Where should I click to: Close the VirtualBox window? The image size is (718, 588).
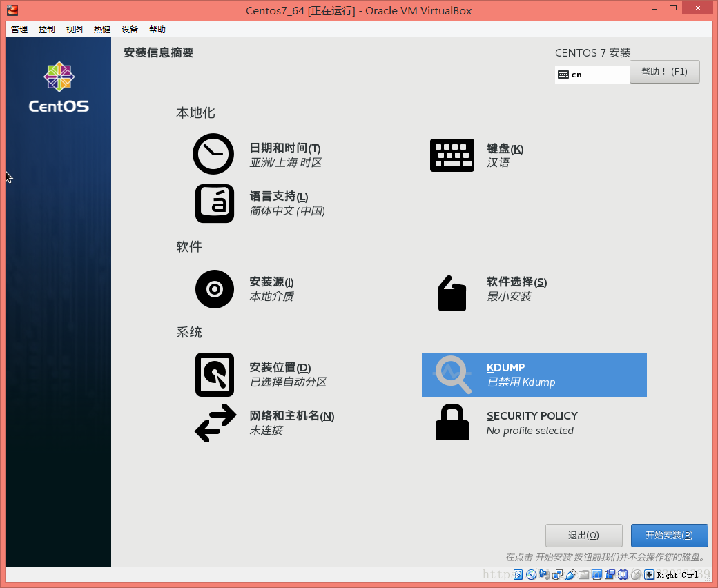[698, 8]
